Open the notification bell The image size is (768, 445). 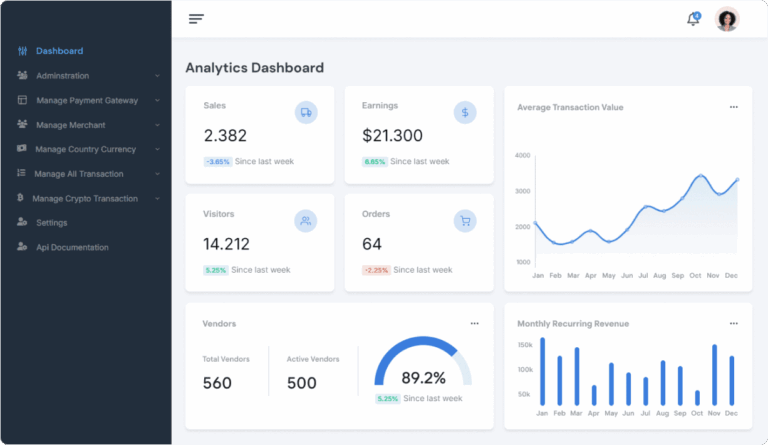point(693,19)
